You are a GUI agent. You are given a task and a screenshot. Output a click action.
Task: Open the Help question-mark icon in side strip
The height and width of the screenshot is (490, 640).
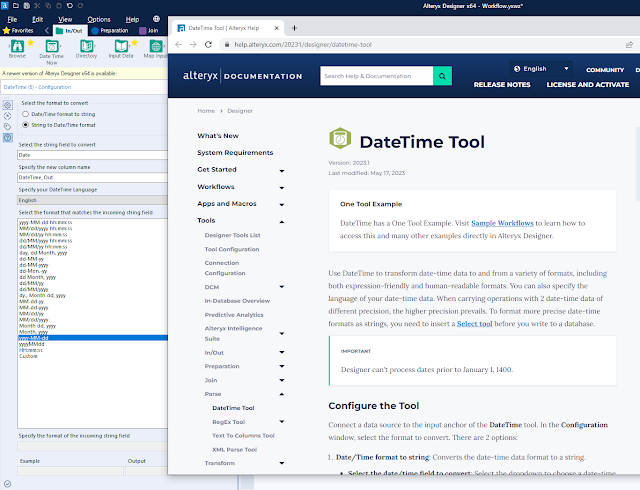click(x=7, y=138)
